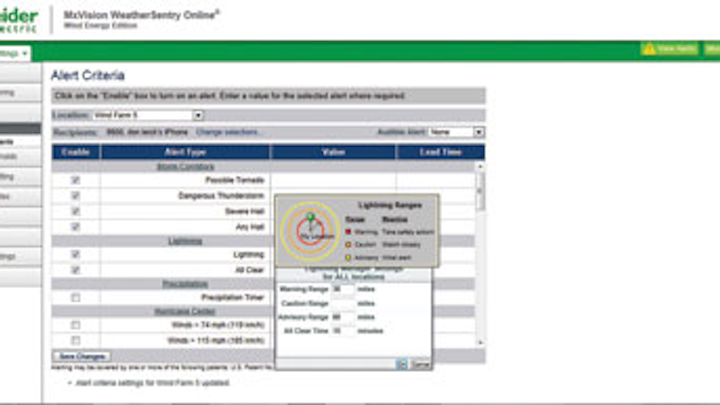This screenshot has height=405, width=720.
Task: Toggle the Possible Tornado enable checkbox
Action: 76,180
